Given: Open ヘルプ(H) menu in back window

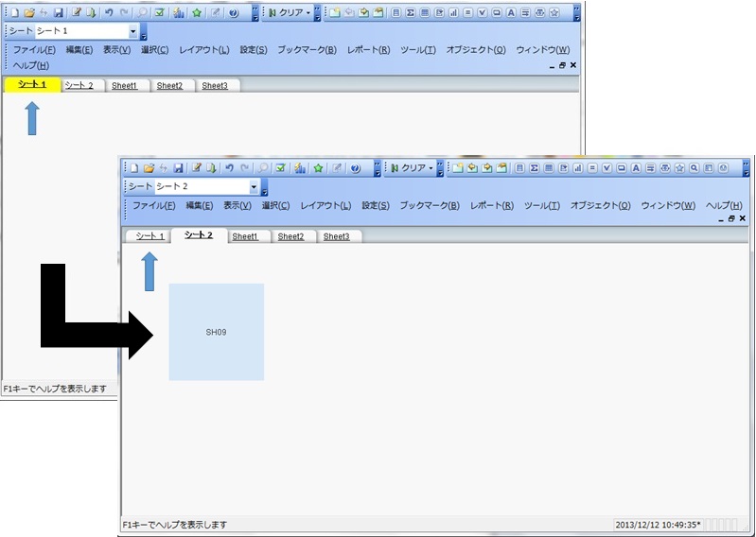Looking at the screenshot, I should [31, 66].
